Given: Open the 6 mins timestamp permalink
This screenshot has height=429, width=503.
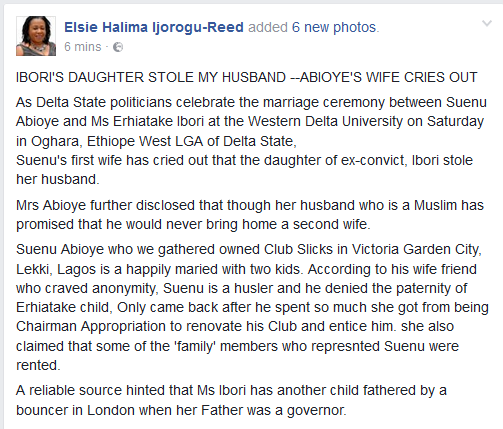Looking at the screenshot, I should pyautogui.click(x=83, y=47).
